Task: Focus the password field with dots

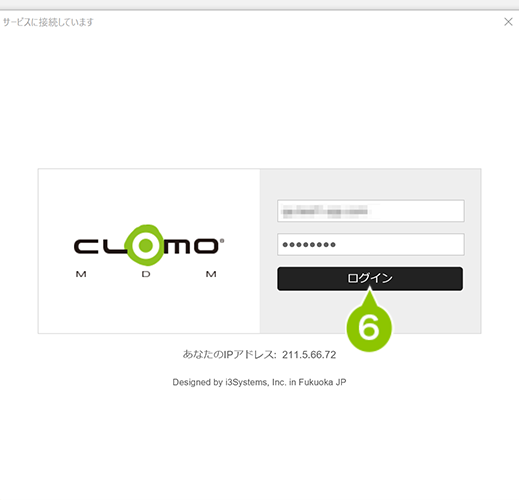Action: pyautogui.click(x=371, y=244)
